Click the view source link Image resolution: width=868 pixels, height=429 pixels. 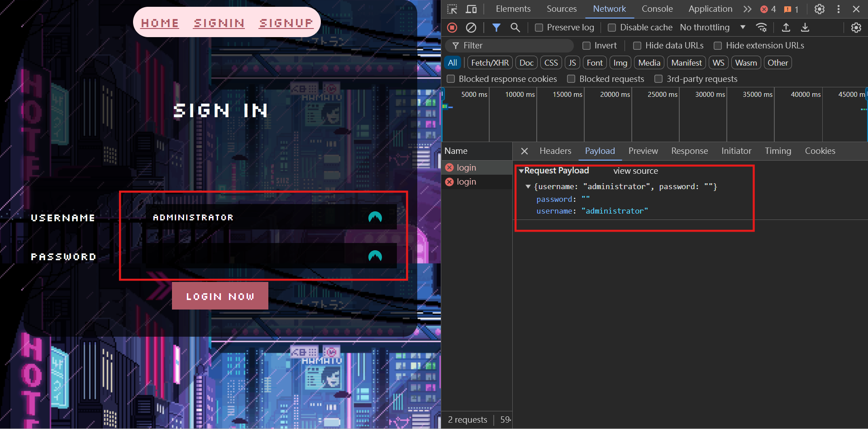pos(636,171)
